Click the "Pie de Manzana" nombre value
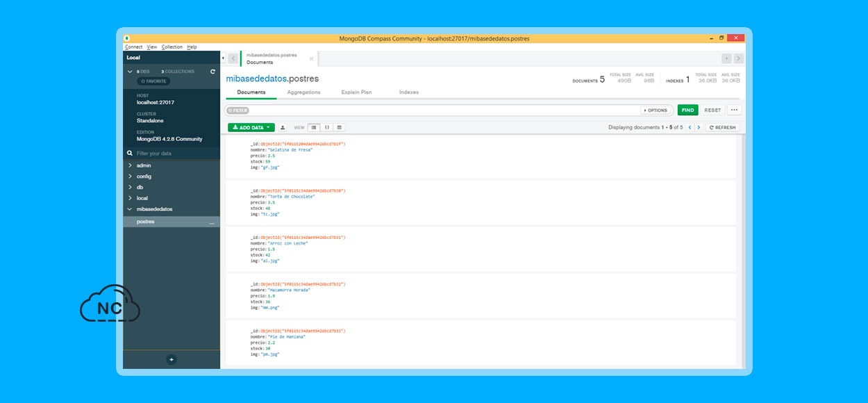Image resolution: width=868 pixels, height=403 pixels. click(x=286, y=337)
